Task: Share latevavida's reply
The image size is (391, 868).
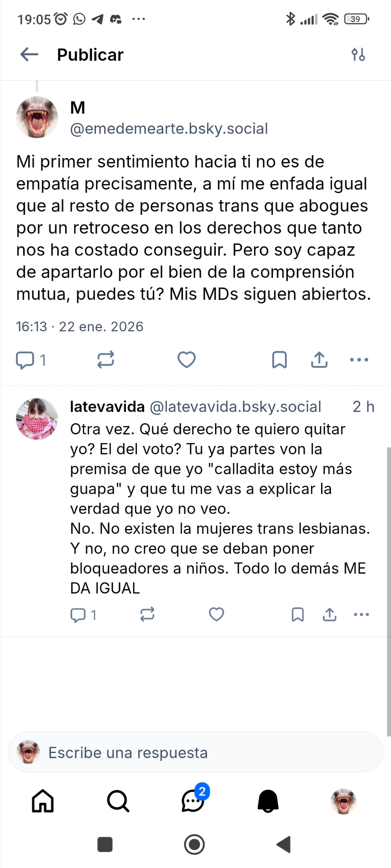Action: 330,615
